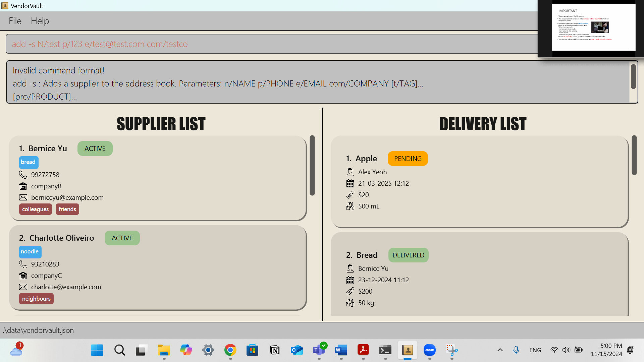
Task: Click quantity icon beside 50 kg
Action: (x=350, y=303)
